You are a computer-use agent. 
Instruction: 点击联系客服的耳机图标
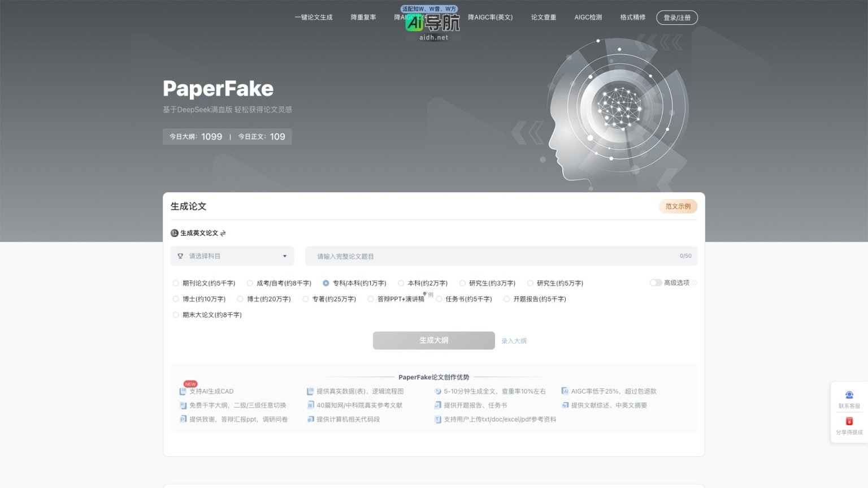point(849,395)
